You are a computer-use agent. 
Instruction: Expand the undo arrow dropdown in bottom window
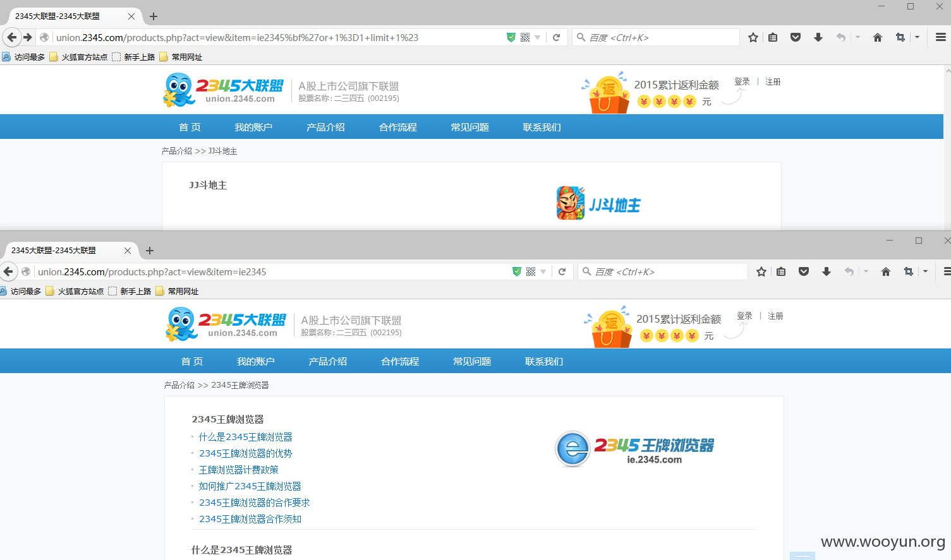(866, 271)
